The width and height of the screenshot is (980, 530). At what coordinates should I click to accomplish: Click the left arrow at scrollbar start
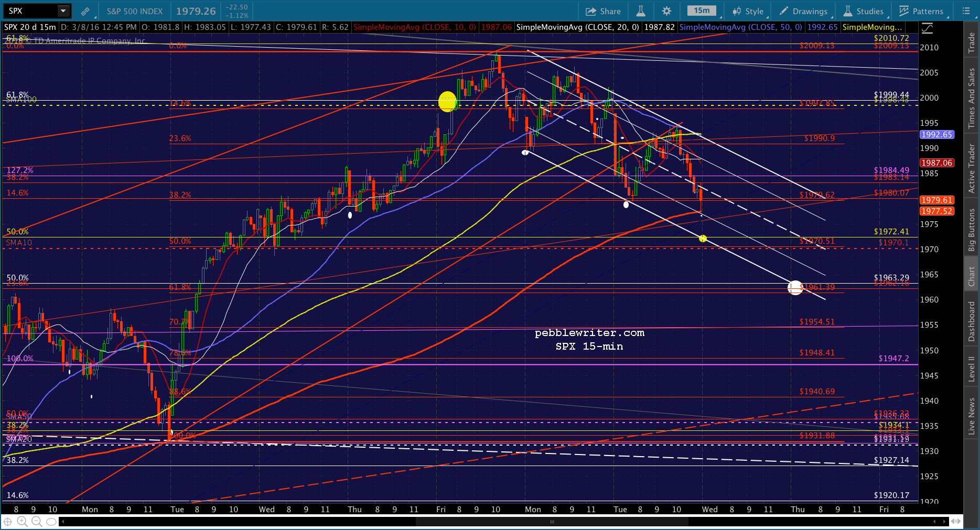[x=63, y=522]
